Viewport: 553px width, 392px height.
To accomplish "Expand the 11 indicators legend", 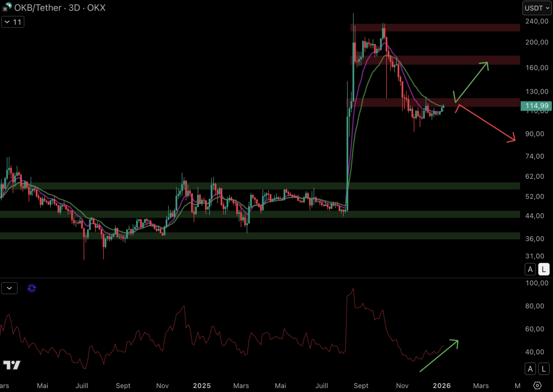I will (x=13, y=22).
